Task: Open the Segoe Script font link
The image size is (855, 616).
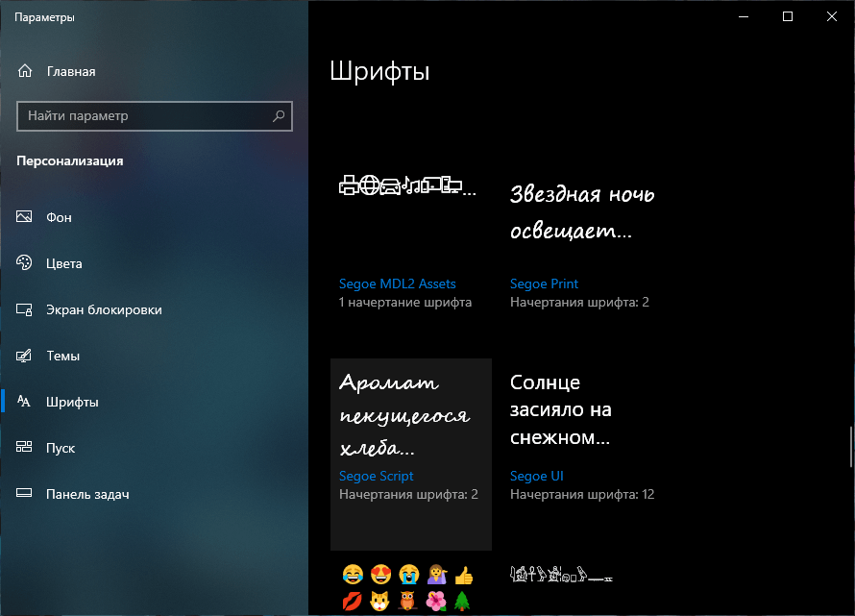Action: coord(376,476)
